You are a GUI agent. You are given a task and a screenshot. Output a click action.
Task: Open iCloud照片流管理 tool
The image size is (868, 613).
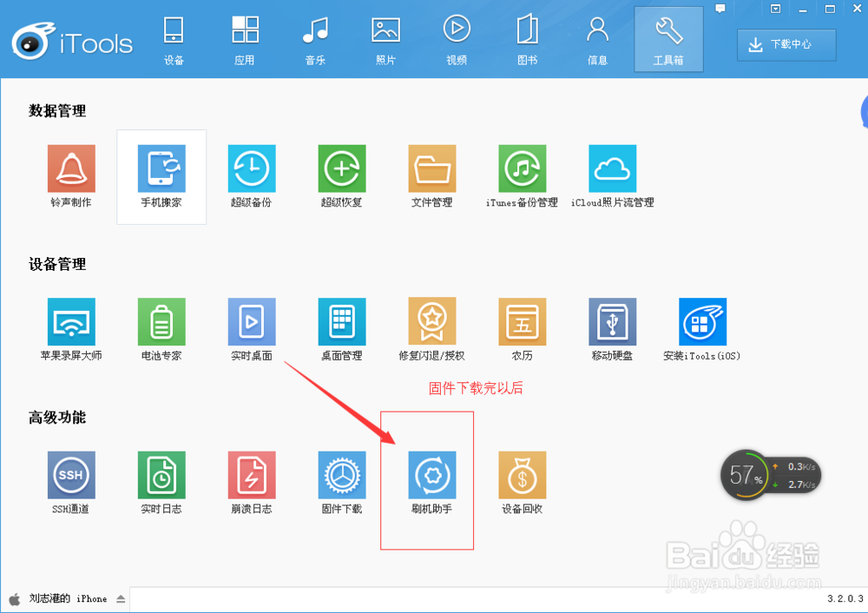pos(613,169)
